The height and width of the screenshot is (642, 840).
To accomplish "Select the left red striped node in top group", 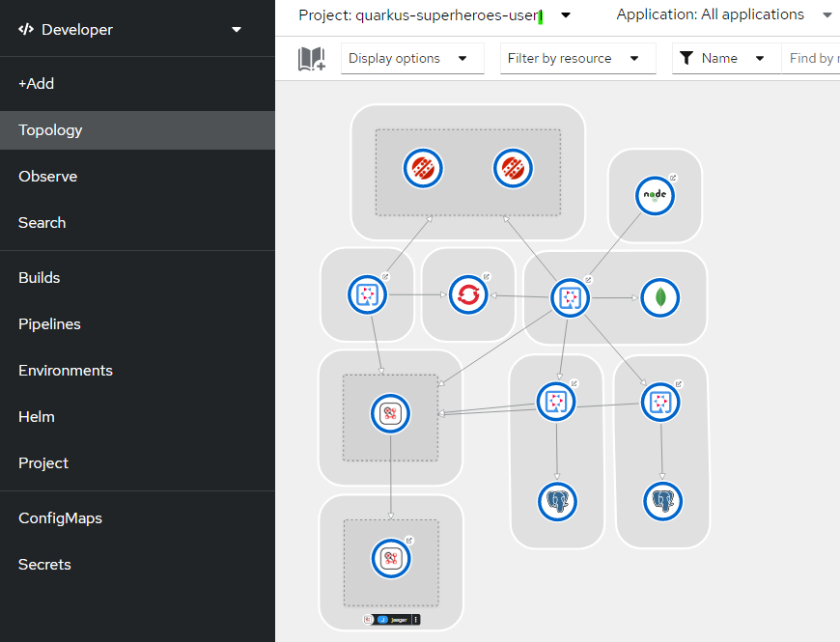I will coord(423,168).
